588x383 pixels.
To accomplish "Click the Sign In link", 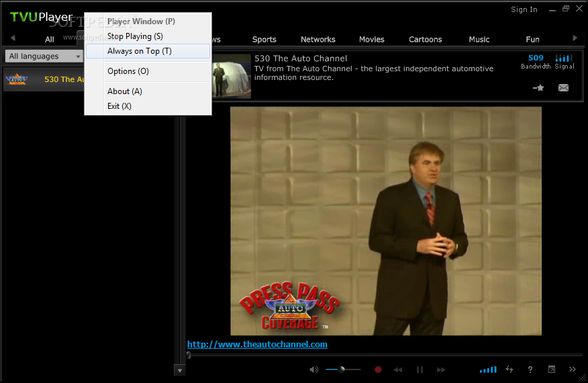I will coord(524,9).
